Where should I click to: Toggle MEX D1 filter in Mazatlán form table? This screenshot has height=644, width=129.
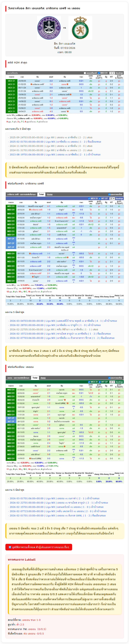(89, 198)
